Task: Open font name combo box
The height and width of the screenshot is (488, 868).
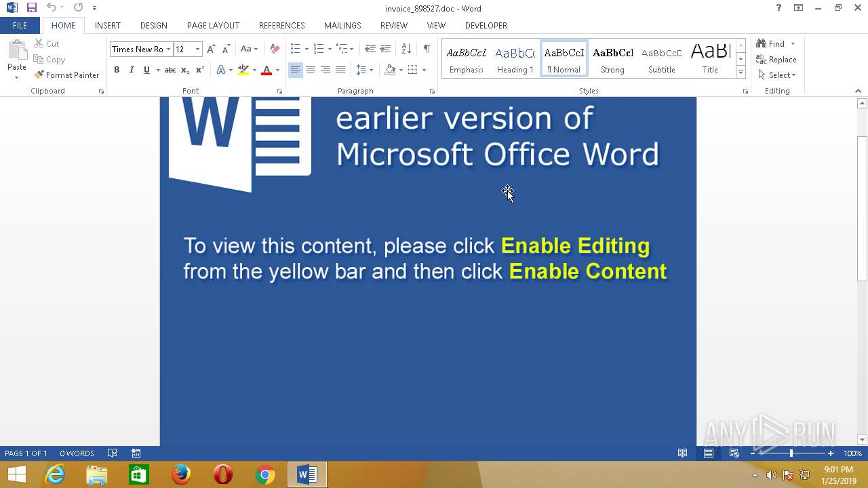Action: (142, 49)
